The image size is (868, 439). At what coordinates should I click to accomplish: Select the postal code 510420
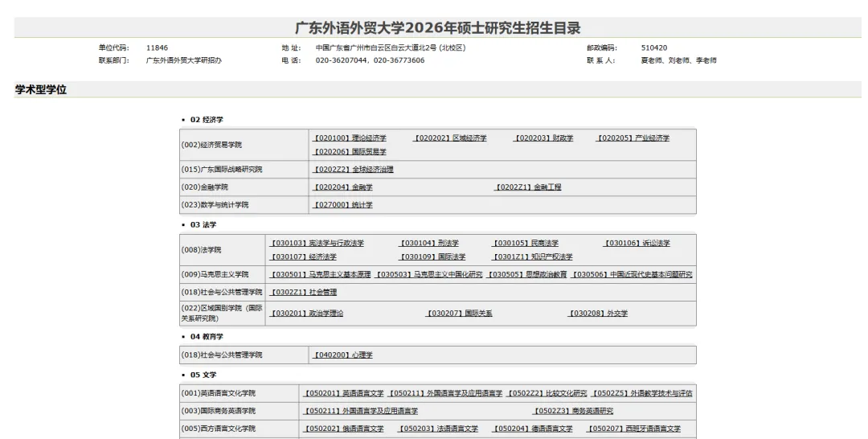pyautogui.click(x=654, y=47)
